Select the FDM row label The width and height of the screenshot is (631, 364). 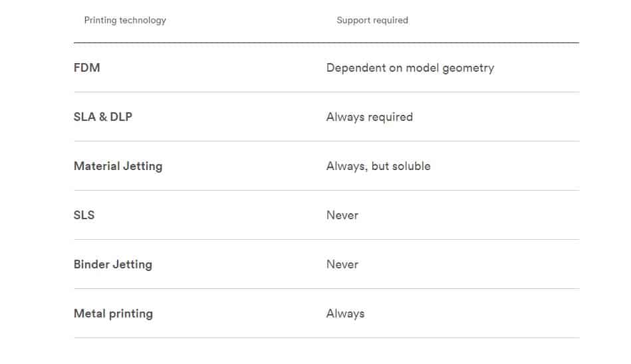coord(86,68)
